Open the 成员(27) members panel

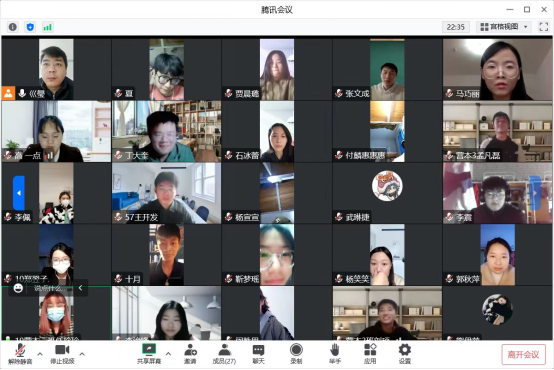coord(224,354)
